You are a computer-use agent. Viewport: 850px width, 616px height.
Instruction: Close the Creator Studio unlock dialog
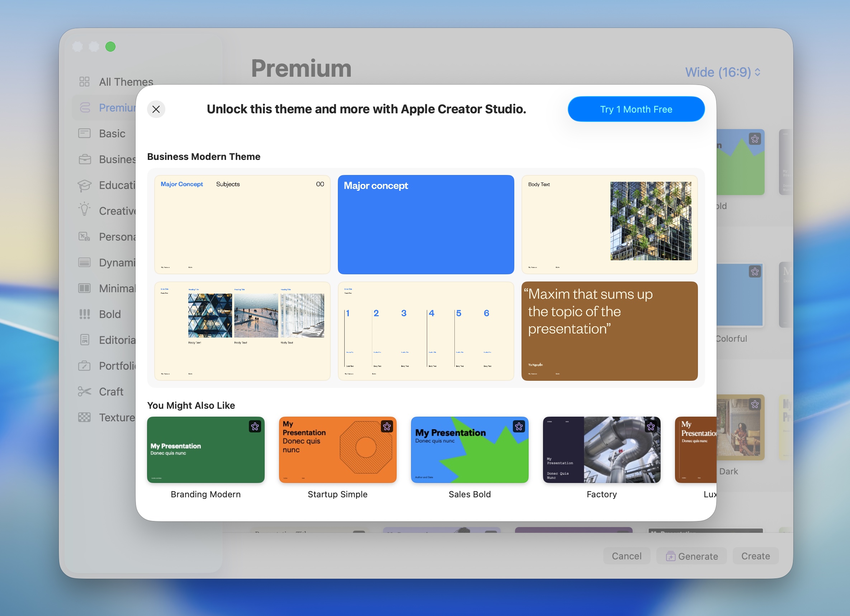click(x=156, y=109)
